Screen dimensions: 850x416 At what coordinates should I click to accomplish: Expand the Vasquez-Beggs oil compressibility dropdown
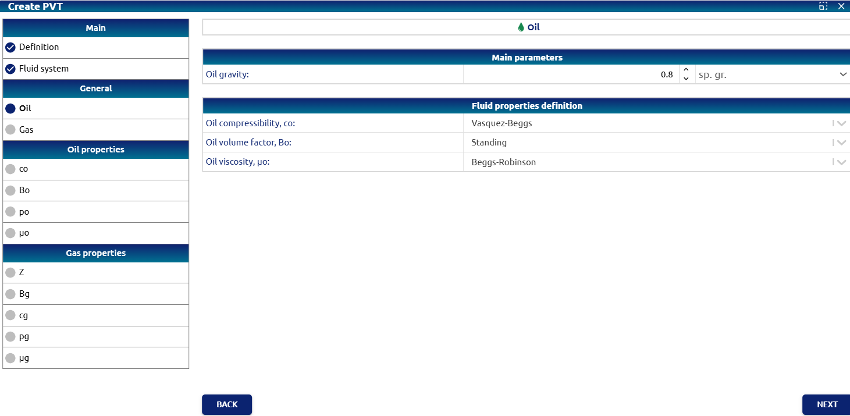[x=840, y=124]
